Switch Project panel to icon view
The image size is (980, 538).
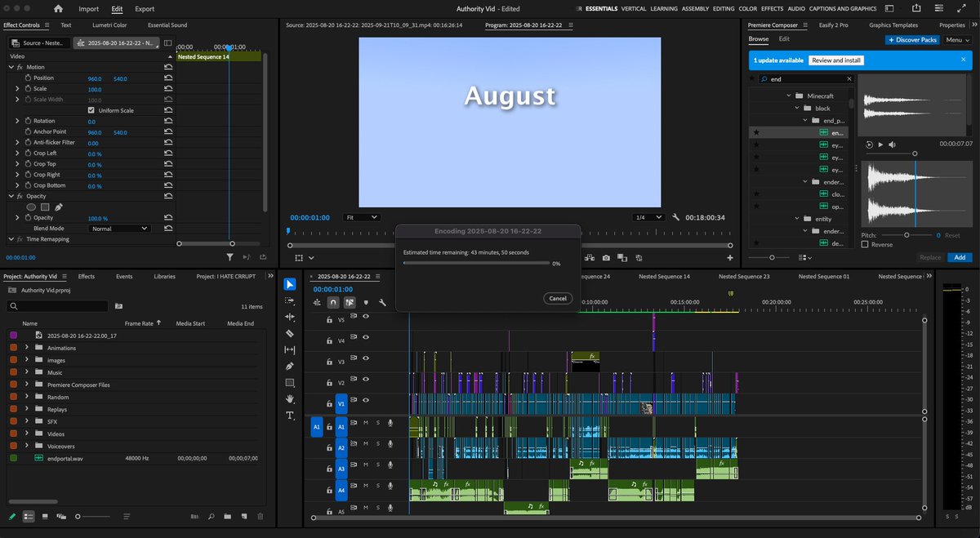click(x=45, y=516)
